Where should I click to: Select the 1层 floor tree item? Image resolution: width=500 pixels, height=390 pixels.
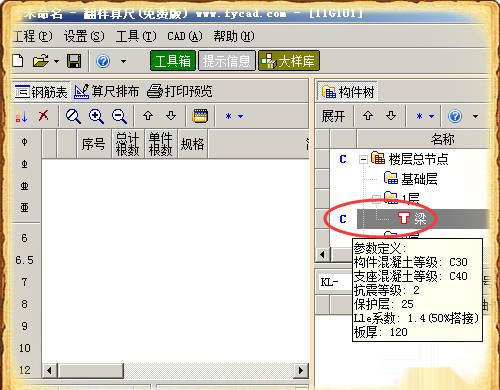[x=410, y=199]
